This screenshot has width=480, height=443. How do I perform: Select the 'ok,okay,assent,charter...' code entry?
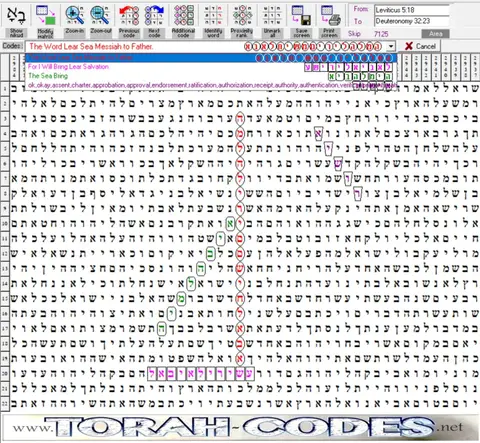(x=211, y=85)
